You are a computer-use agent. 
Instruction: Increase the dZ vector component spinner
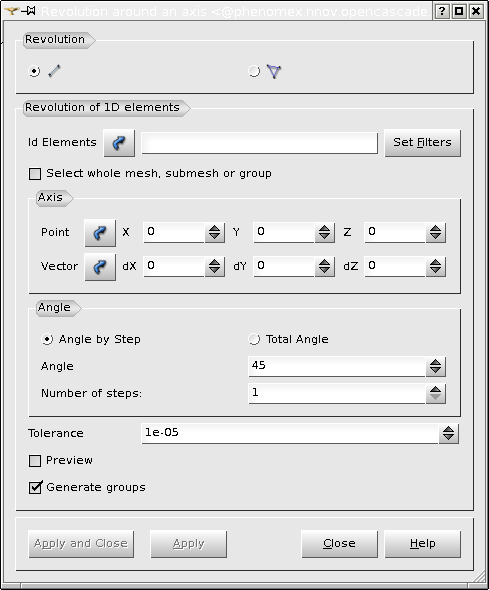point(436,263)
